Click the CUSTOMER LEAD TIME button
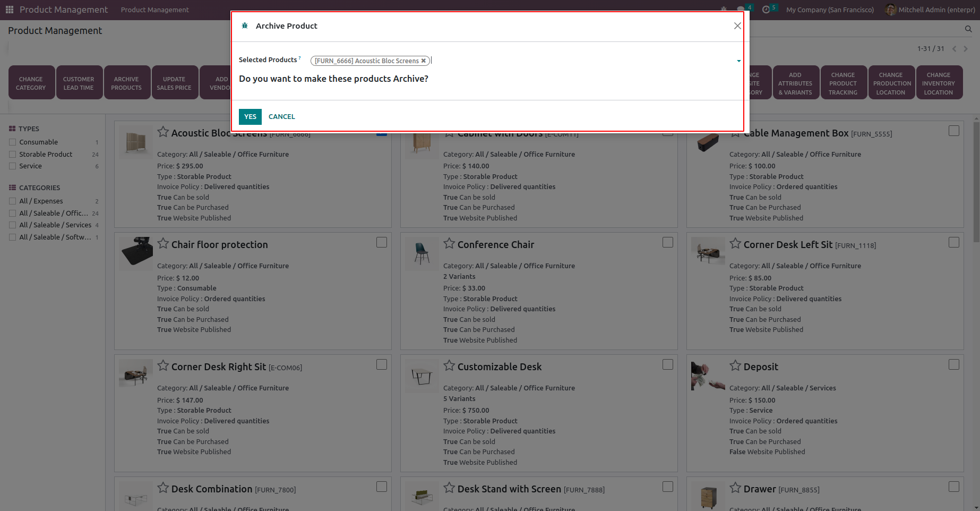This screenshot has height=511, width=980. (79, 83)
